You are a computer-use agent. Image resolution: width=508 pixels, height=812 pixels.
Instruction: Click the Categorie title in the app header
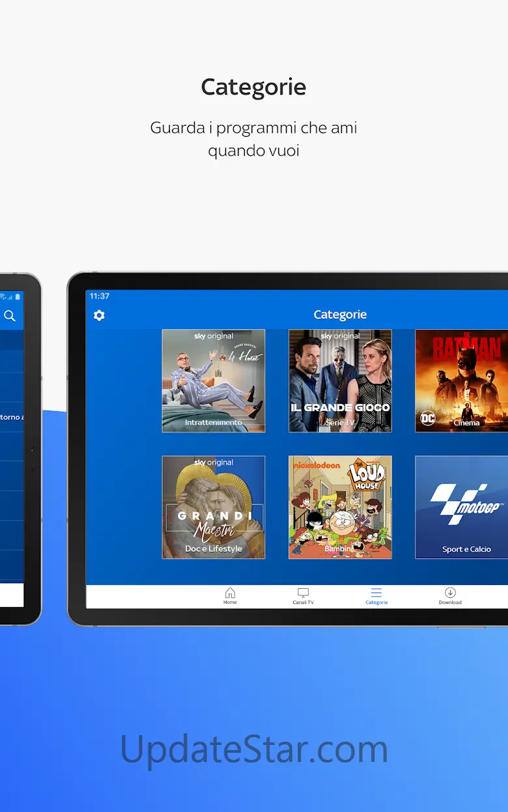(x=340, y=315)
